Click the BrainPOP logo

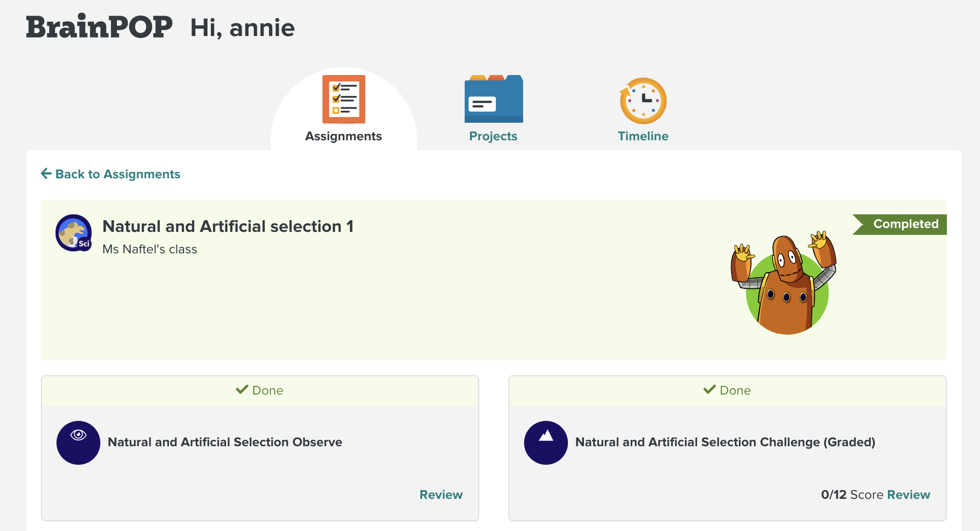99,27
